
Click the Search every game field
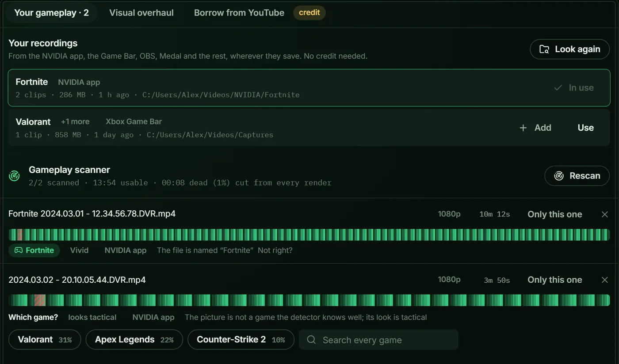pos(378,340)
